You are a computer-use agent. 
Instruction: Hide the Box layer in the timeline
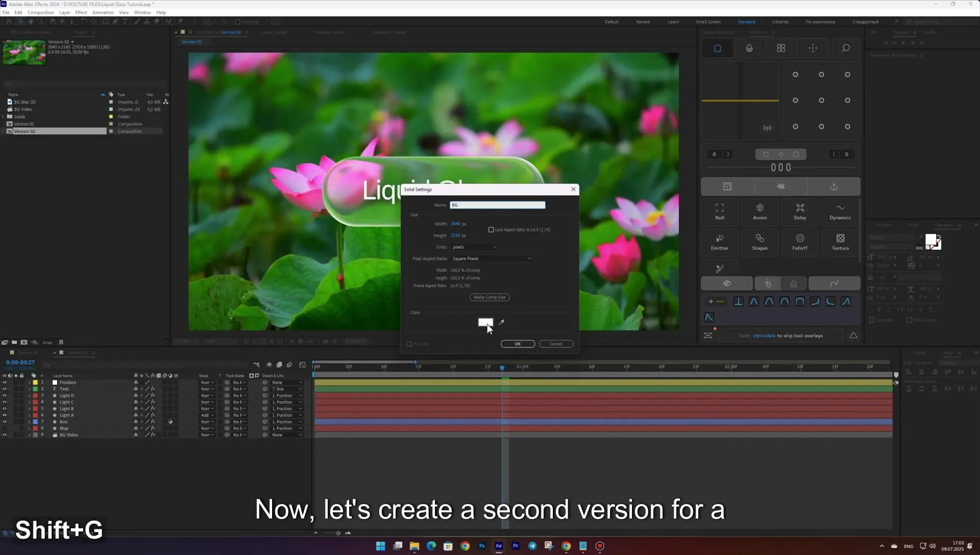point(5,422)
